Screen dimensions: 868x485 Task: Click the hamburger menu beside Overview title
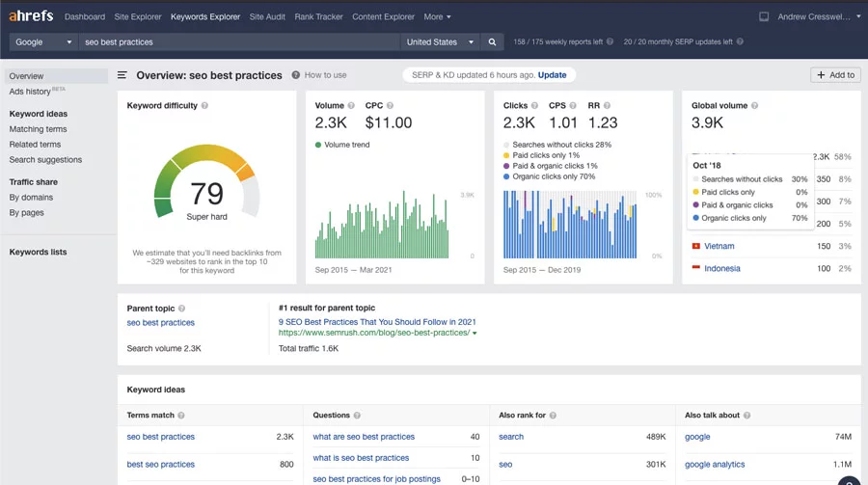[x=122, y=75]
